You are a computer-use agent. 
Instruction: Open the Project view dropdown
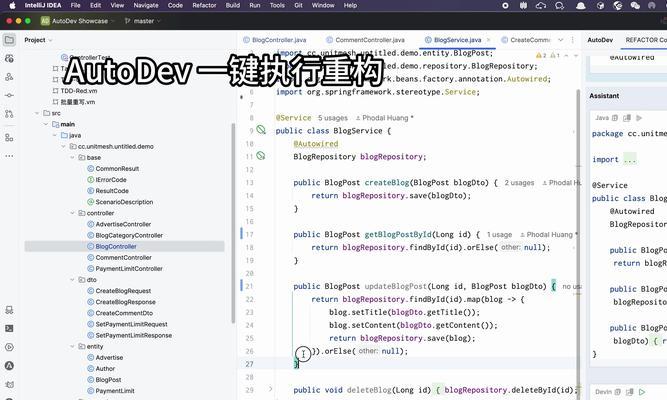point(38,40)
